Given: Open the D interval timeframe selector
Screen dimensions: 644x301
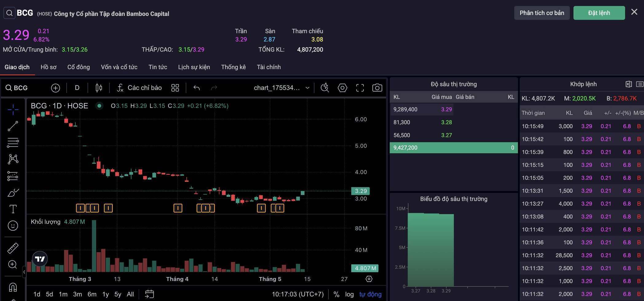Looking at the screenshot, I should (77, 88).
